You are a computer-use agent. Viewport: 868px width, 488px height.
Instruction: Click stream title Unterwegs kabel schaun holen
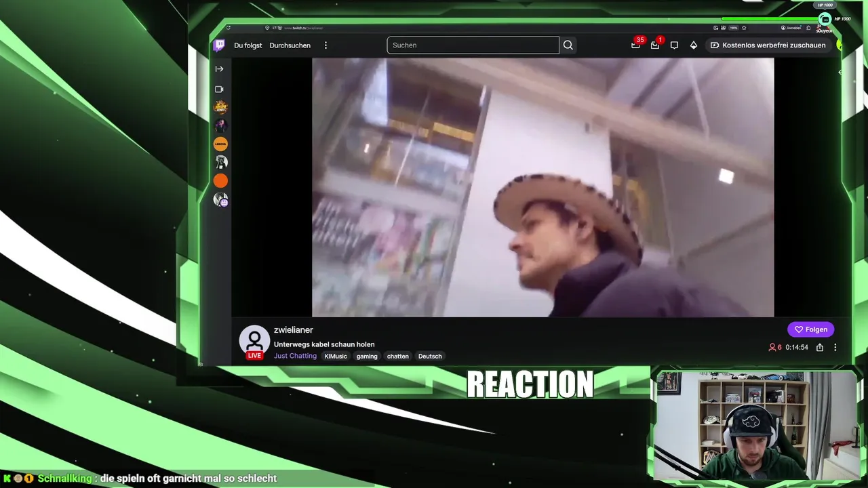(324, 344)
